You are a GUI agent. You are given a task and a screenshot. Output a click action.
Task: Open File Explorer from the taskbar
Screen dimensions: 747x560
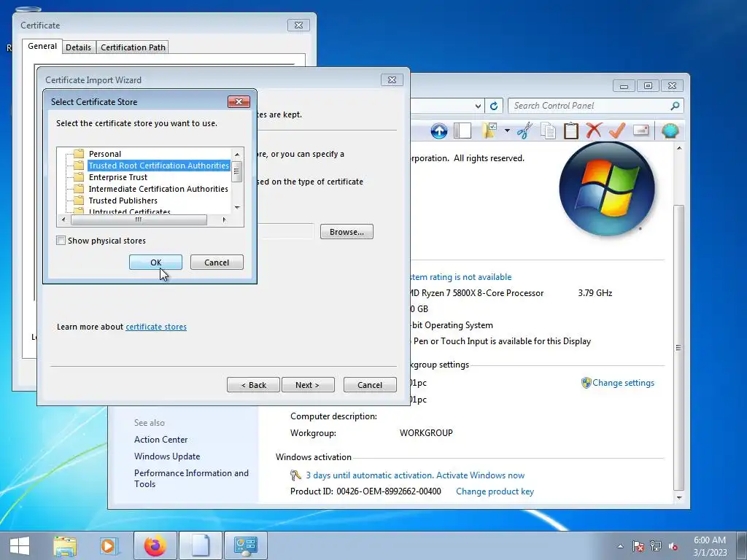(65, 545)
